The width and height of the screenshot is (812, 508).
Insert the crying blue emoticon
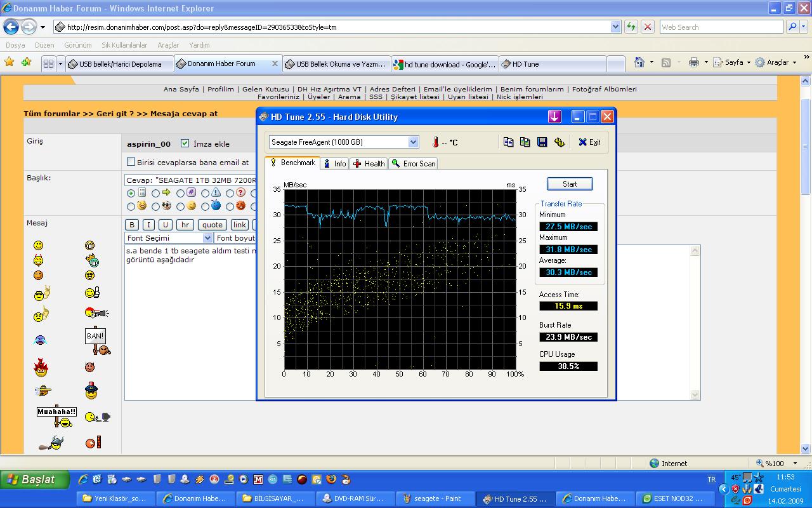tap(40, 340)
